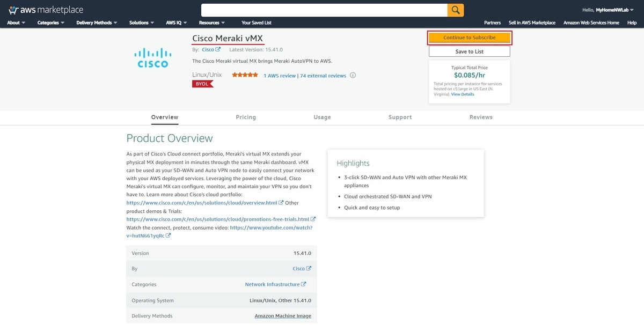Select the Overview tab

[165, 117]
